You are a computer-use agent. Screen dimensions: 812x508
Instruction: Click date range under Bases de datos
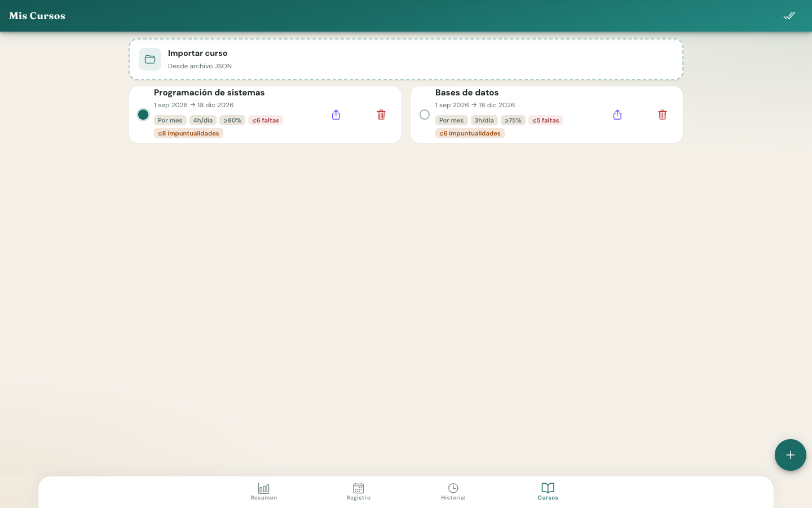coord(475,105)
